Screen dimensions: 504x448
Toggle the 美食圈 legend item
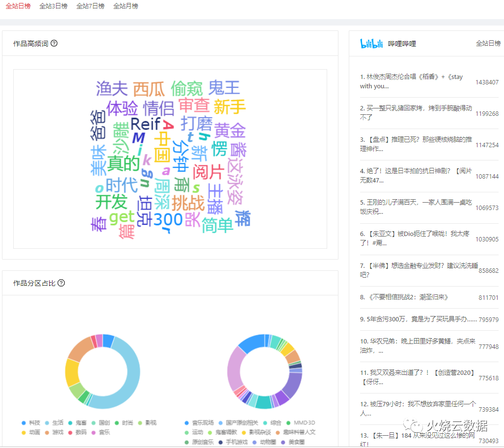coord(293,442)
